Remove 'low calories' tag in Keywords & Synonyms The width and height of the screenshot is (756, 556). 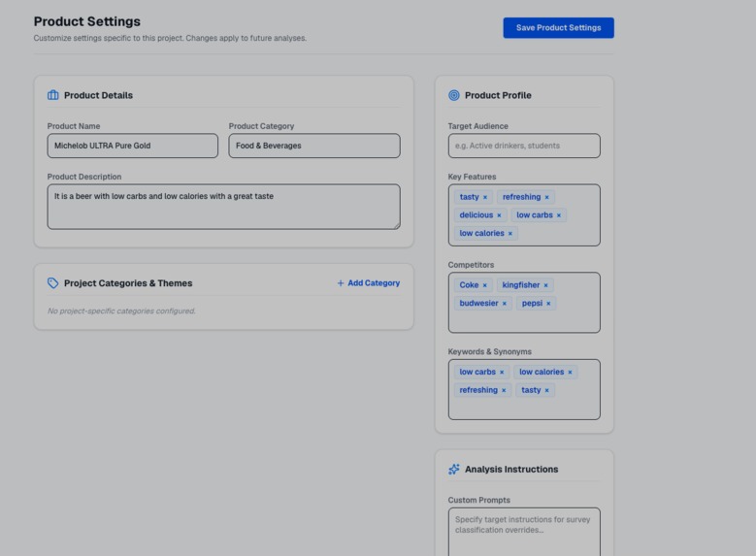click(570, 373)
